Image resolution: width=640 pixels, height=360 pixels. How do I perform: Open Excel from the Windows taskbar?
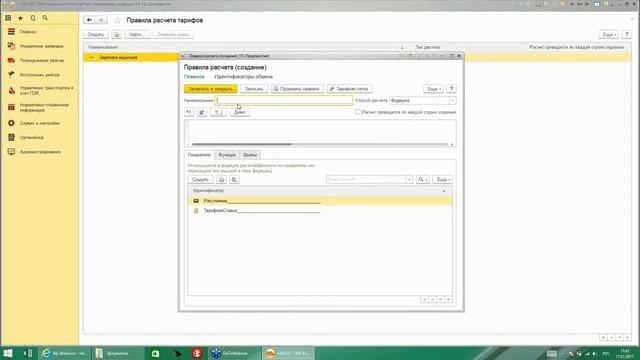(x=27, y=353)
